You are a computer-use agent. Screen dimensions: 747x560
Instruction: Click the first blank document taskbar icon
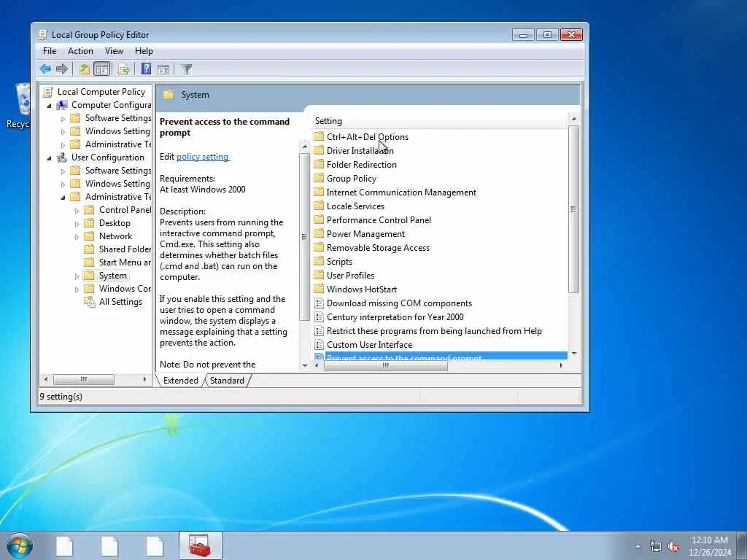[64, 545]
